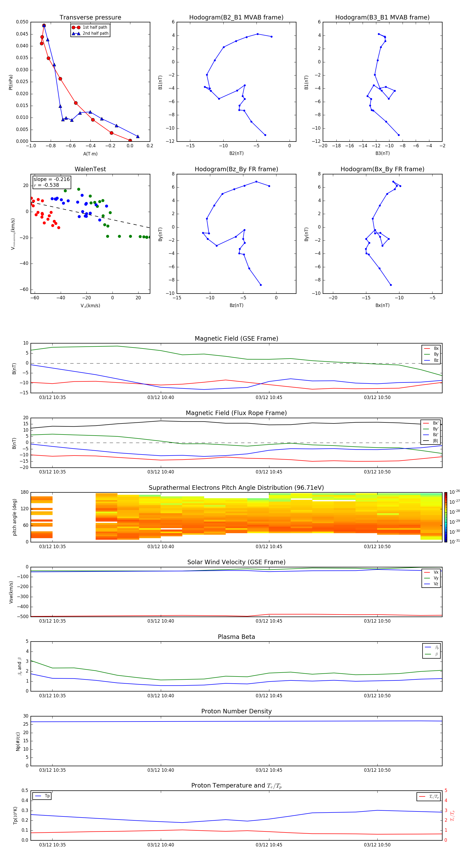The width and height of the screenshot is (473, 868).
Task: Click By(nT) y-axis label of Bz_By hodogram
Action: tap(160, 234)
